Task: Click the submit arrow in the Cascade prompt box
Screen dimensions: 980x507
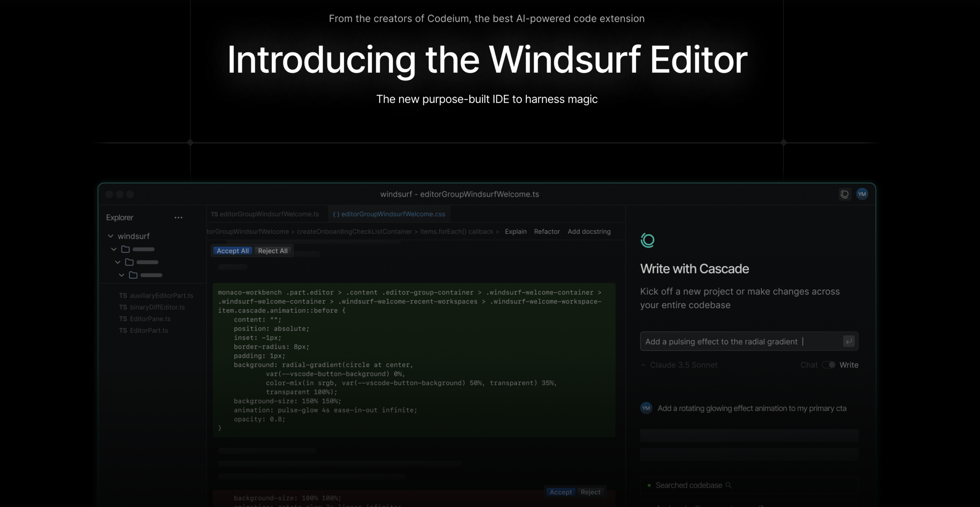Action: [849, 341]
